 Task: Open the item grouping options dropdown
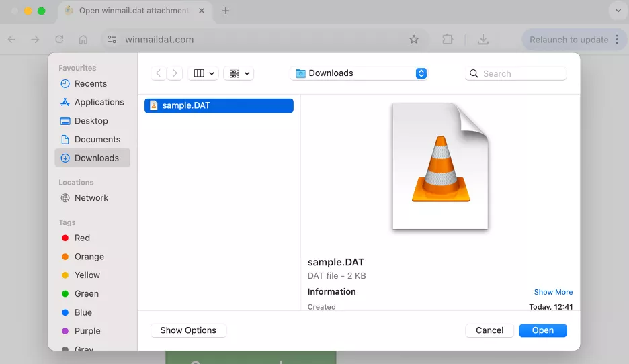(239, 73)
